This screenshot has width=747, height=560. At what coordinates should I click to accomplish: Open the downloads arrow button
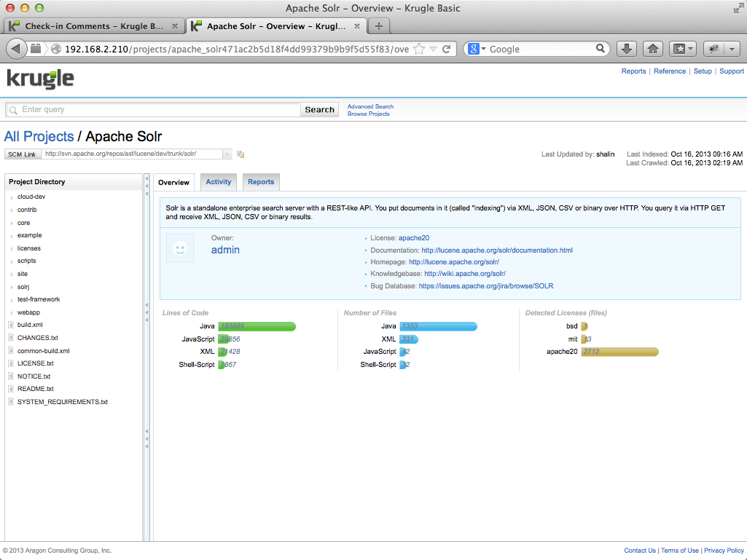[x=627, y=49]
